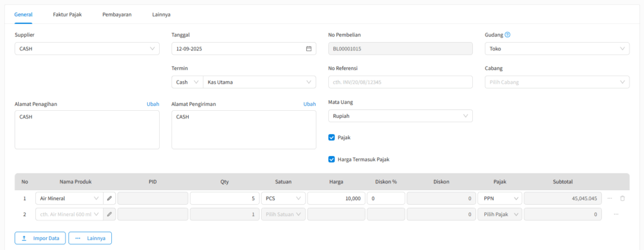
Task: Click the Subtotal column header
Action: pos(563,182)
